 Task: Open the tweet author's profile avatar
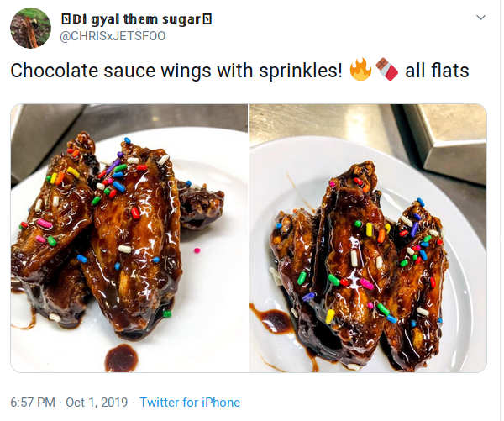[30, 29]
